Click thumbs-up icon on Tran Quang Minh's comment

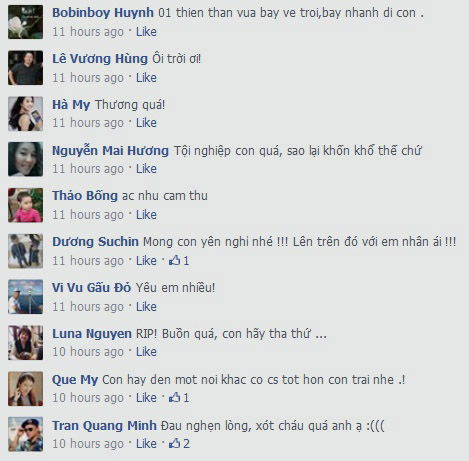click(x=175, y=443)
